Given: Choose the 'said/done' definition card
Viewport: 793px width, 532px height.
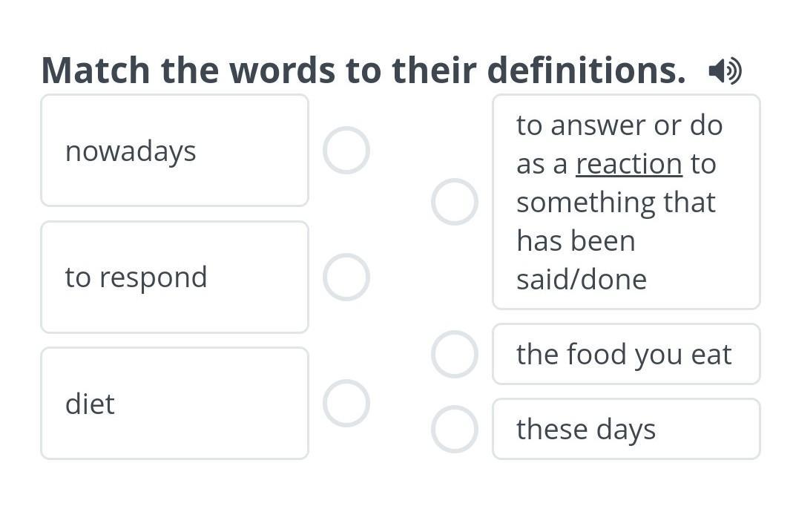Looking at the screenshot, I should [x=626, y=202].
